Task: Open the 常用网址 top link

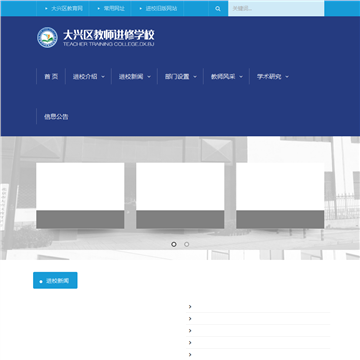Action: [x=114, y=9]
